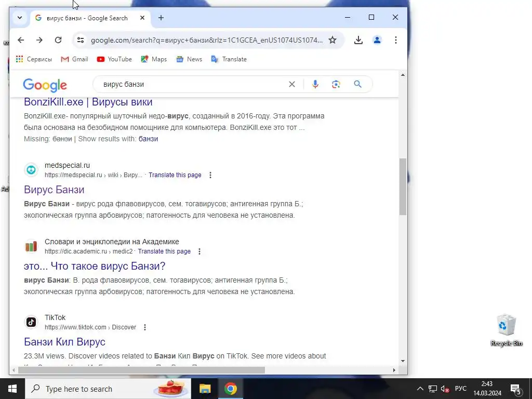Open site information icon in address bar

pos(81,40)
